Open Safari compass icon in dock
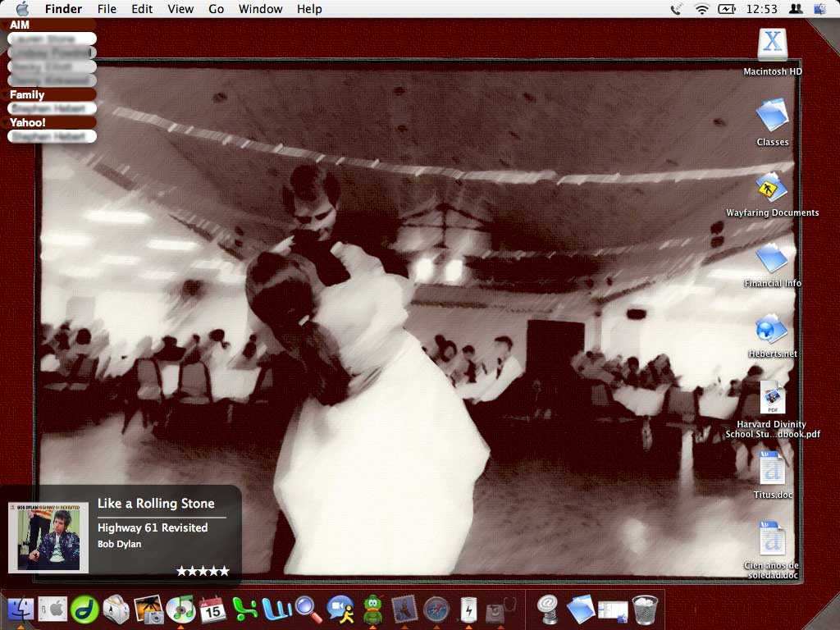 (x=436, y=609)
